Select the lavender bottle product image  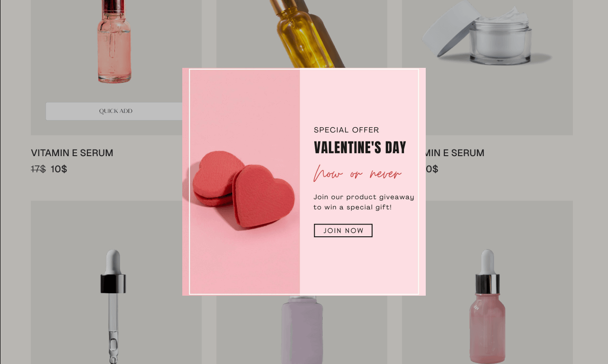coord(302,330)
